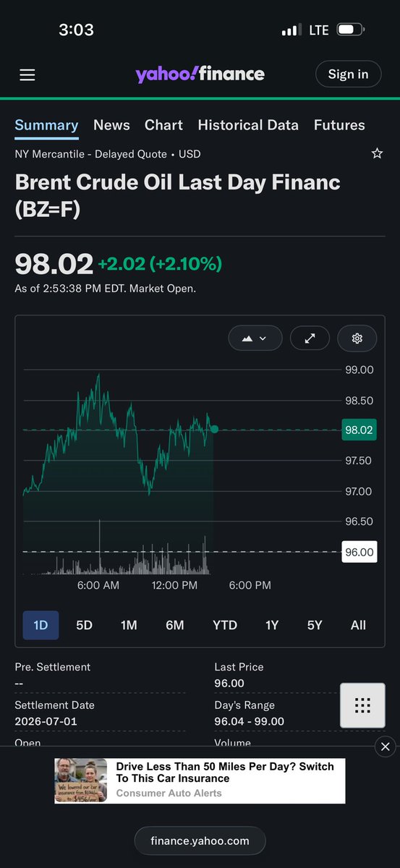Select the 1Y time range
The width and height of the screenshot is (400, 868).
click(272, 625)
